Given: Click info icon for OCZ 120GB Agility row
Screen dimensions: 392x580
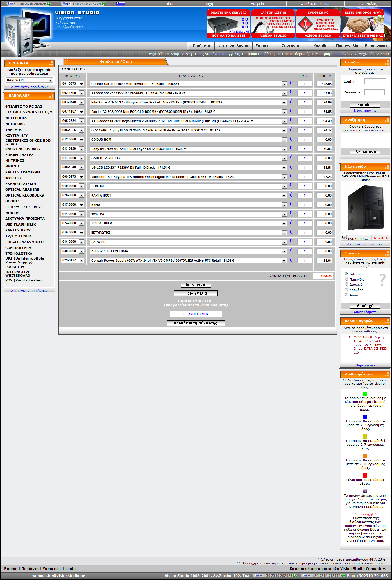Looking at the screenshot, I should pyautogui.click(x=290, y=130).
